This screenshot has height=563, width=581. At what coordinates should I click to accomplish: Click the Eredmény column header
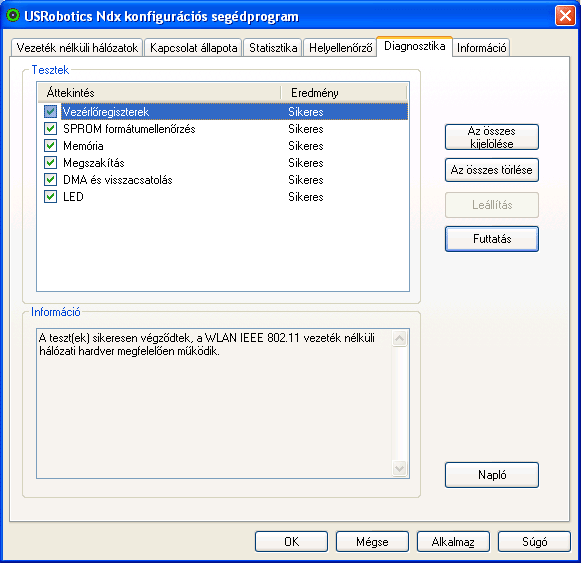tap(344, 93)
